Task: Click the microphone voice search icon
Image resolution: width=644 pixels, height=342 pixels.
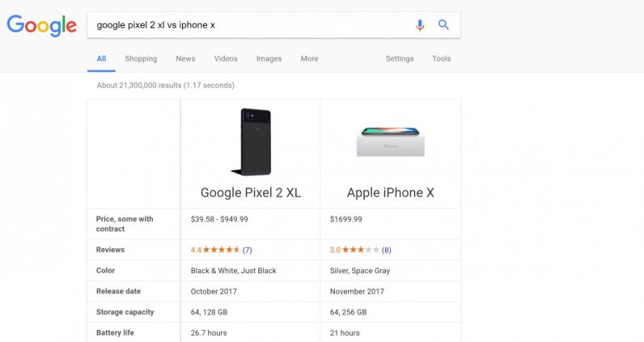Action: point(420,25)
